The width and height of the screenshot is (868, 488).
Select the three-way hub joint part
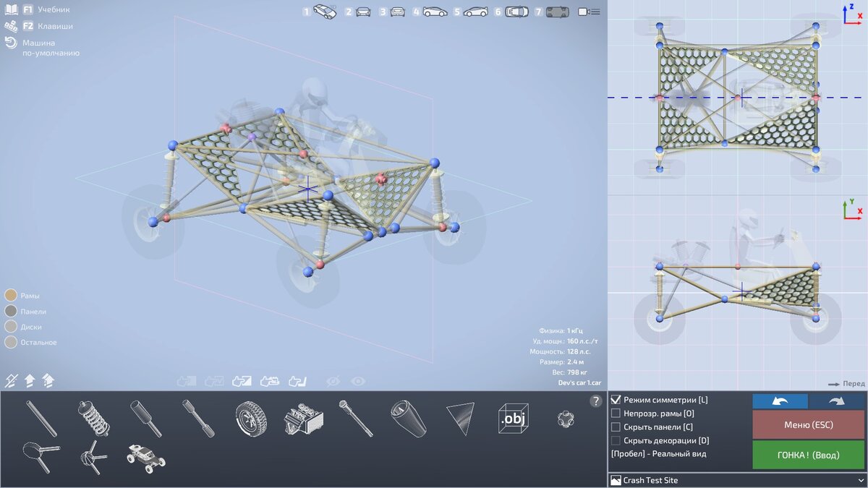(x=94, y=458)
